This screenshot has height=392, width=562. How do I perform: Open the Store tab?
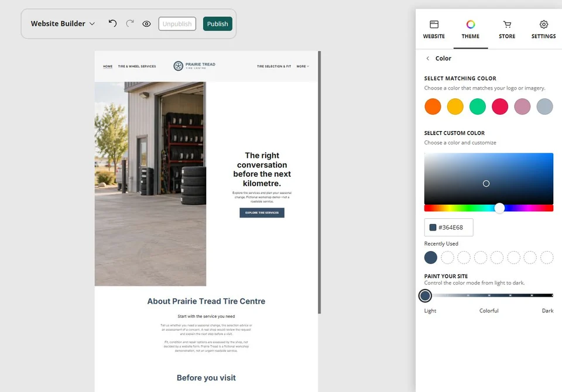507,30
